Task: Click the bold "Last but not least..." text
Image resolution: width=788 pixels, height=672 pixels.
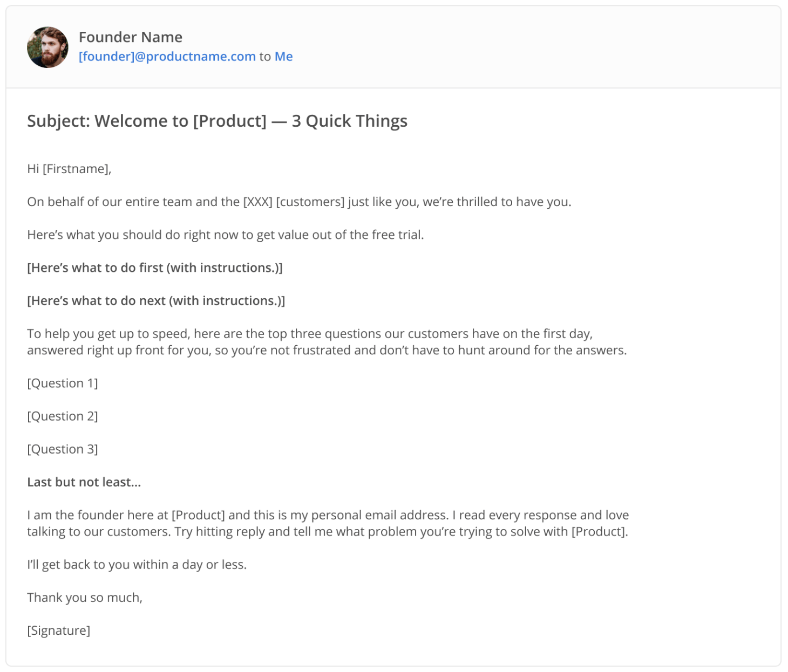Action: pyautogui.click(x=84, y=483)
